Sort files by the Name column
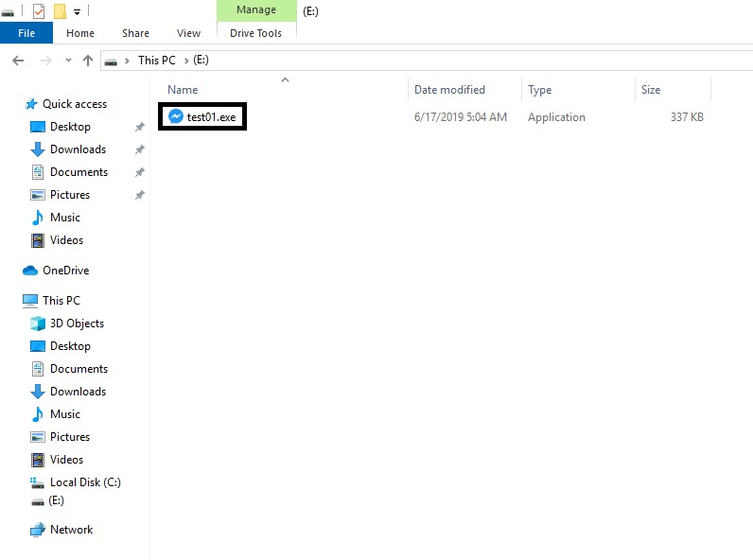The height and width of the screenshot is (560, 753). pos(183,90)
